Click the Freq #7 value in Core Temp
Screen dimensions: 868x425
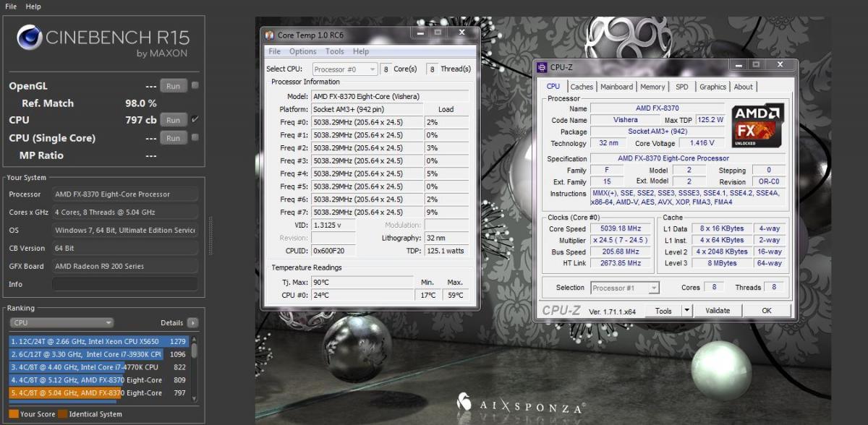[367, 212]
